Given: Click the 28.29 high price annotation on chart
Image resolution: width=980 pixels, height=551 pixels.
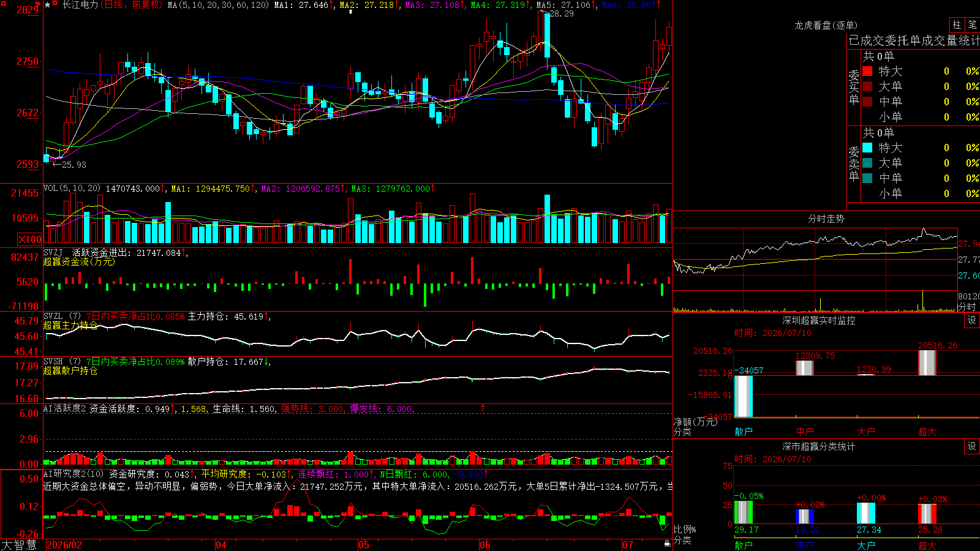Looking at the screenshot, I should point(561,13).
